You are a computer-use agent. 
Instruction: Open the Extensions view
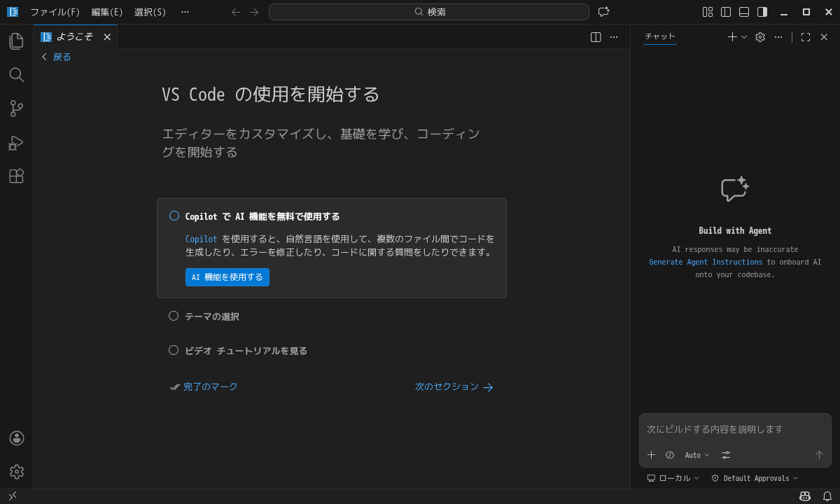click(16, 176)
